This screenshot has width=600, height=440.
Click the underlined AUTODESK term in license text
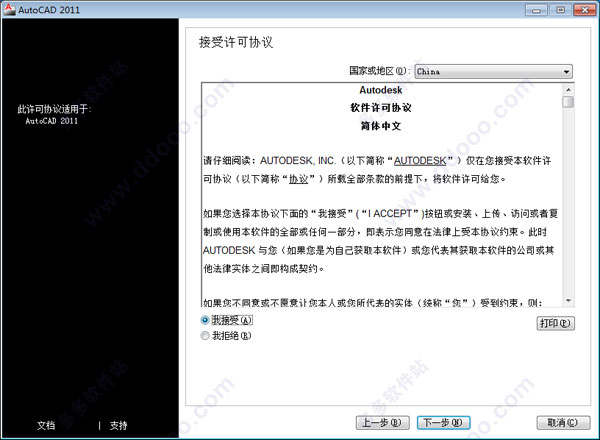(x=420, y=161)
